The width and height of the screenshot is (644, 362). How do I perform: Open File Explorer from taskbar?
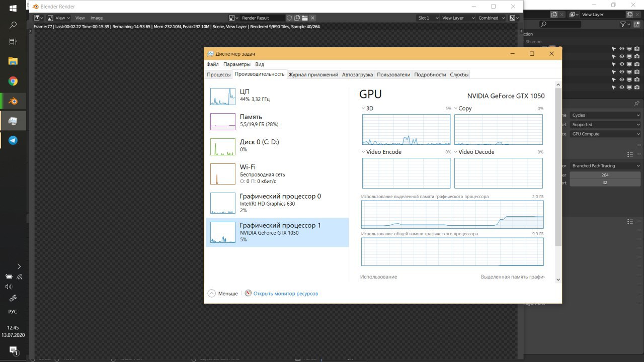pos(13,61)
